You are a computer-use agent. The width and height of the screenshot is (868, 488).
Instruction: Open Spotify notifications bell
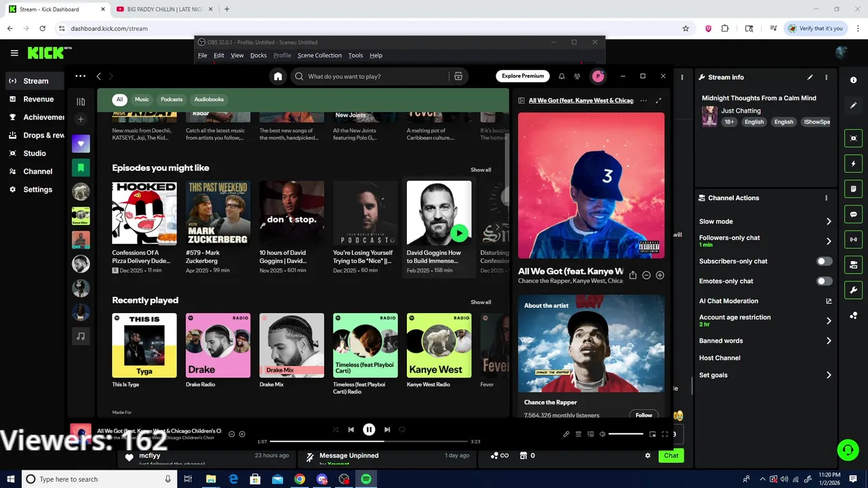click(x=561, y=77)
